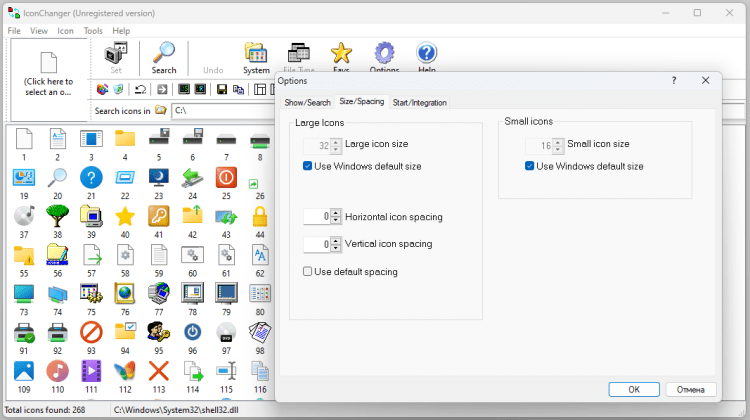Select icon 112 butterfly
This screenshot has width=750, height=420.
coord(125,371)
